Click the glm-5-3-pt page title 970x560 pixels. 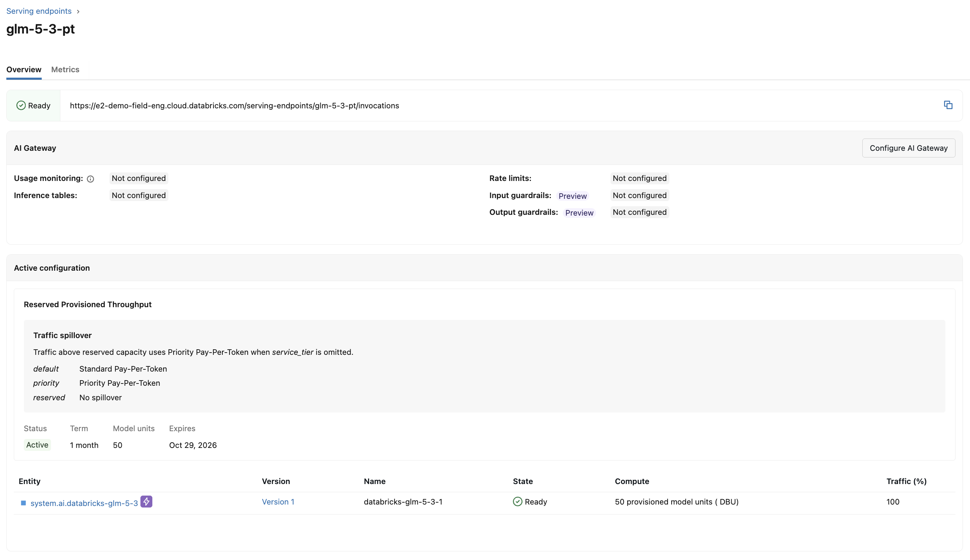40,29
